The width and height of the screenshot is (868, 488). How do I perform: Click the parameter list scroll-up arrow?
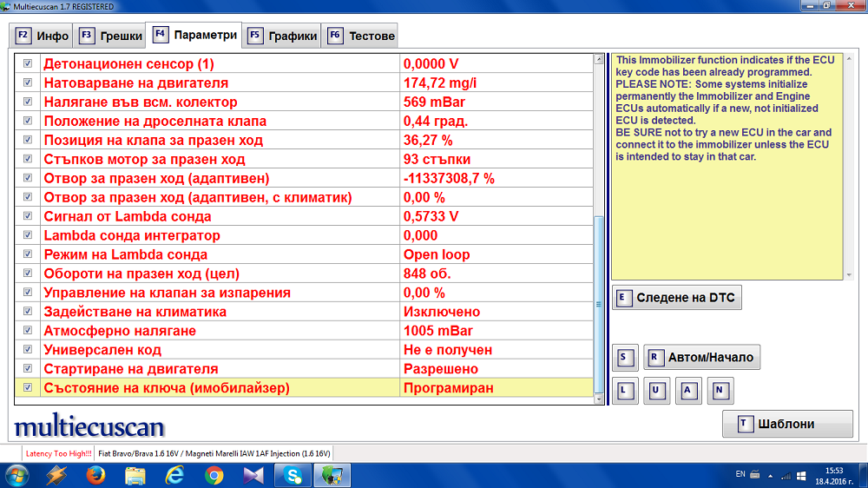click(x=598, y=61)
